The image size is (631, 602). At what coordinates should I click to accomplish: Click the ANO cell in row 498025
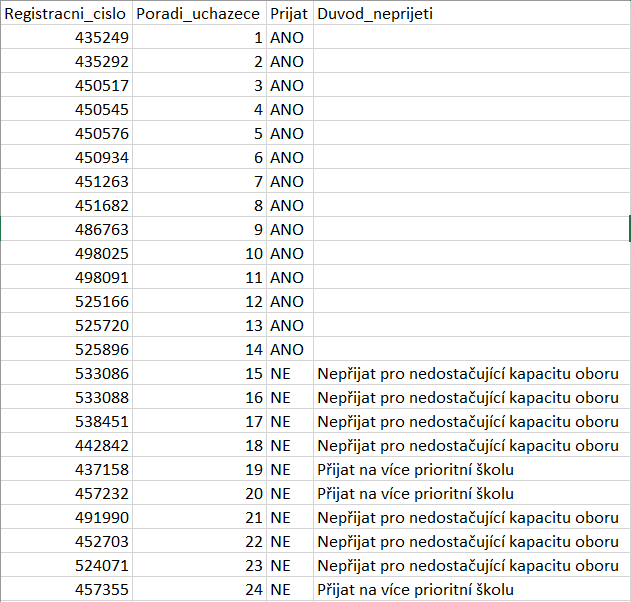coord(288,254)
